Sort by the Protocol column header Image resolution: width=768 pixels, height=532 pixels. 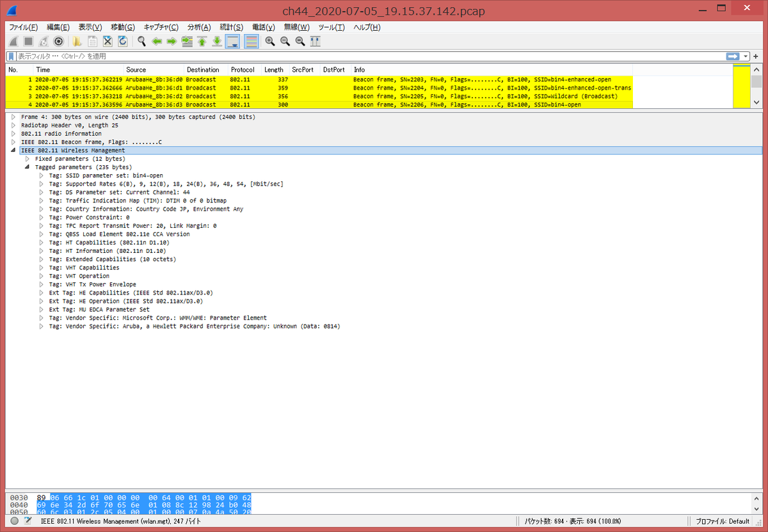244,70
